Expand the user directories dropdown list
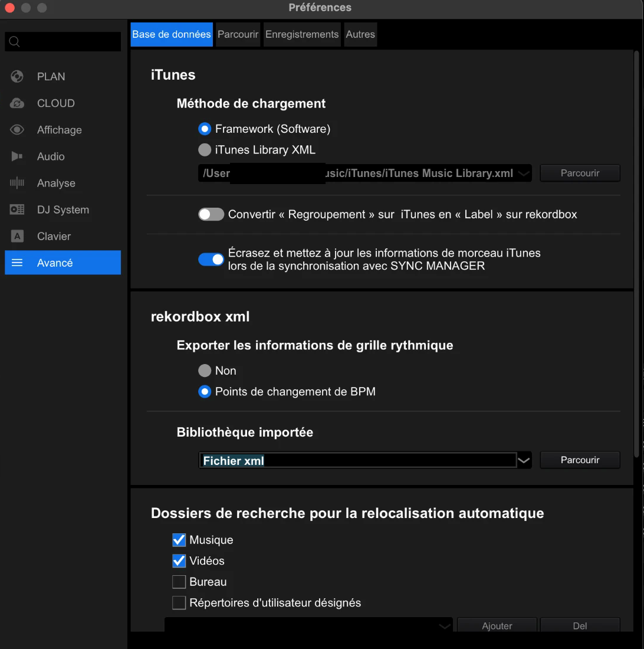The height and width of the screenshot is (649, 644). [x=445, y=626]
